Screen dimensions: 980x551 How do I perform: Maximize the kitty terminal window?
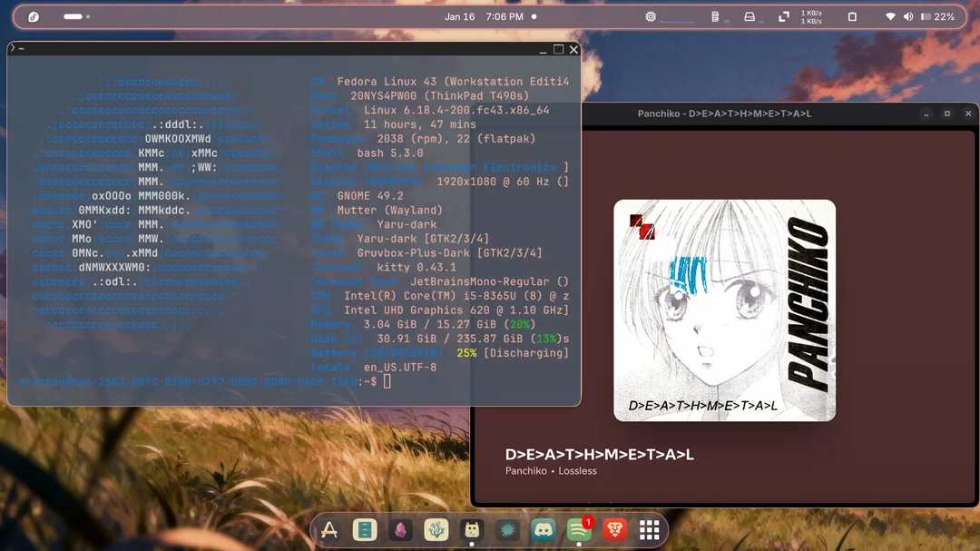click(558, 49)
